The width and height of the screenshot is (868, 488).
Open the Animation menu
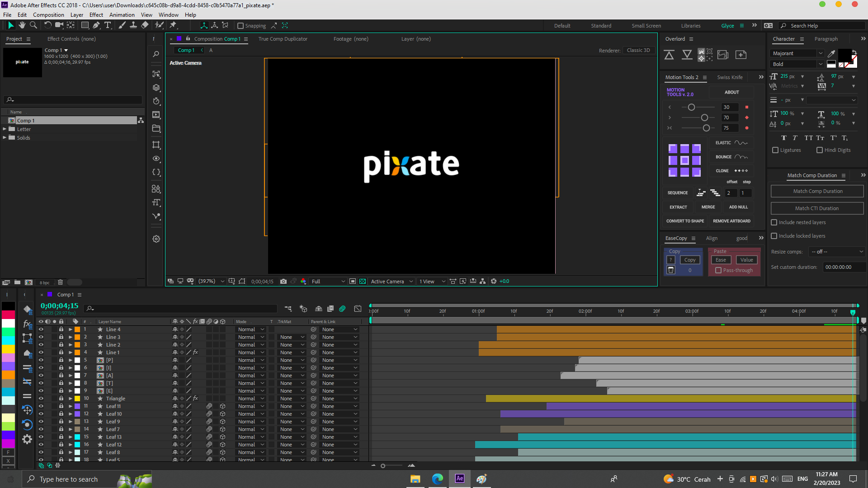pyautogui.click(x=122, y=15)
